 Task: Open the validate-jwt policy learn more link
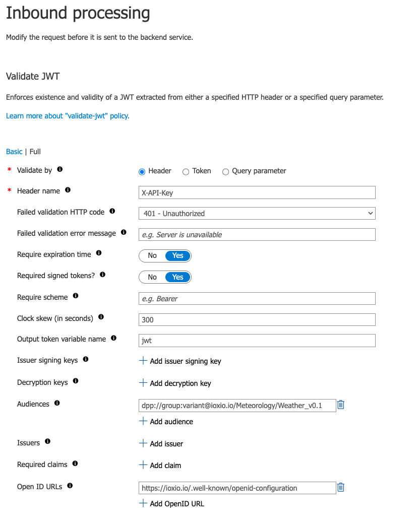68,116
